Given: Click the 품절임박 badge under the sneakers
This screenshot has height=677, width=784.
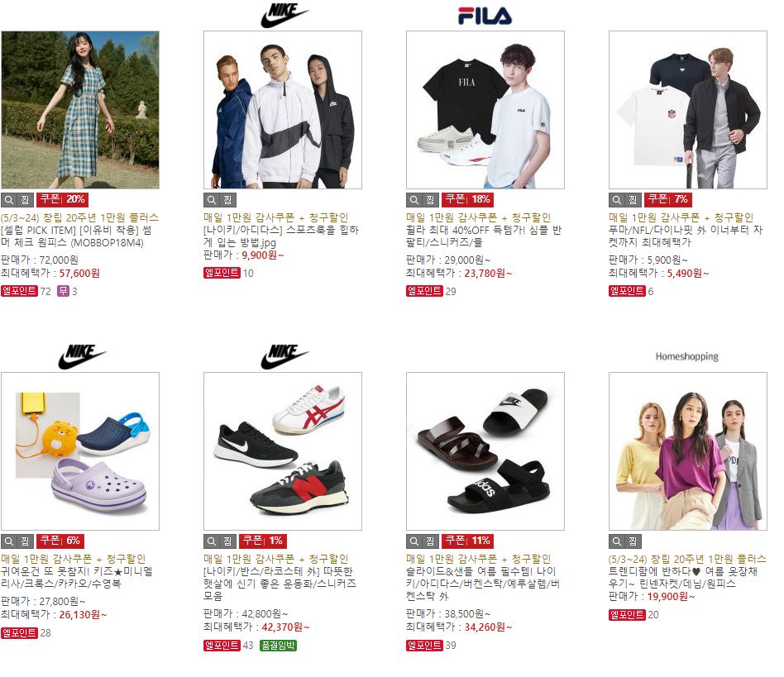Looking at the screenshot, I should [279, 646].
